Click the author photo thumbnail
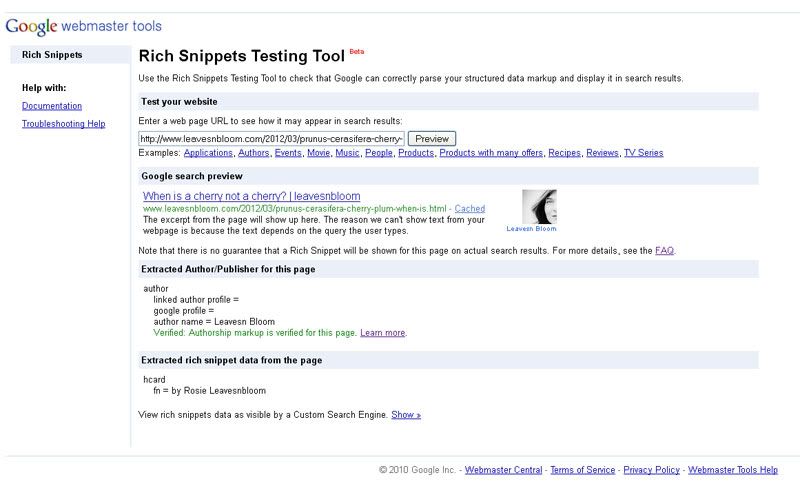Screen dimensions: 800x504 [x=539, y=207]
